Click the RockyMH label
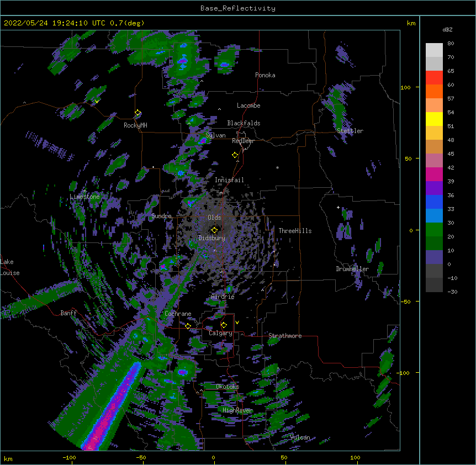This screenshot has height=465, width=476. (135, 125)
